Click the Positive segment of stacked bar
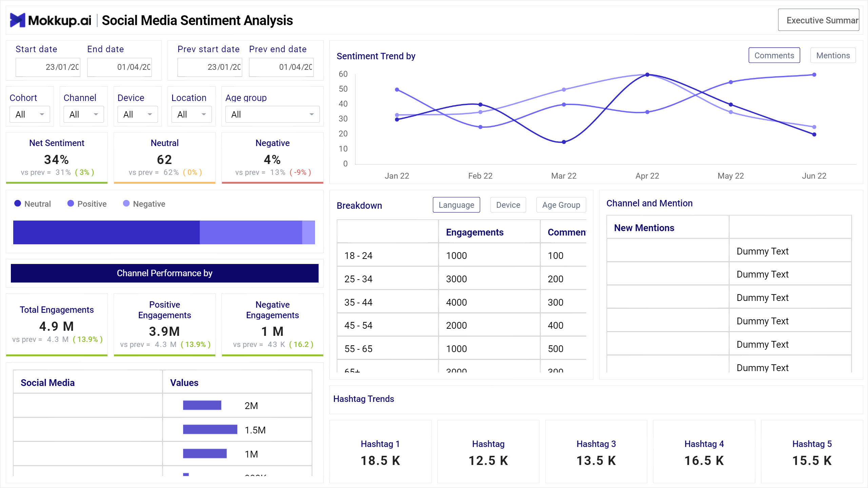 (x=251, y=232)
